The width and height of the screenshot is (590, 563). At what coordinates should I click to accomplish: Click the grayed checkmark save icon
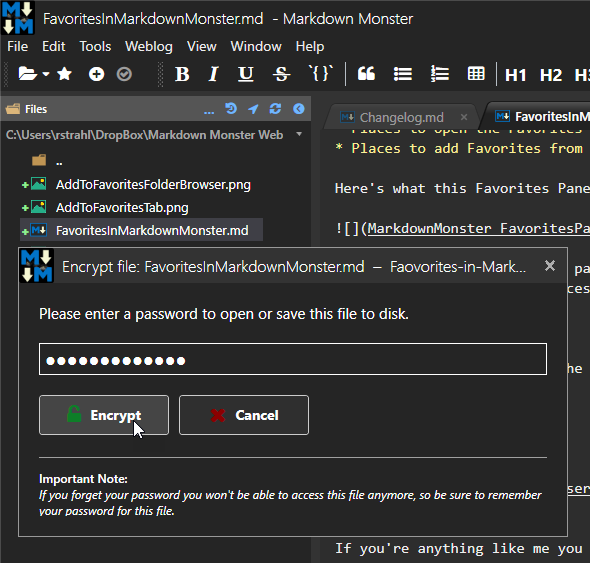(124, 74)
